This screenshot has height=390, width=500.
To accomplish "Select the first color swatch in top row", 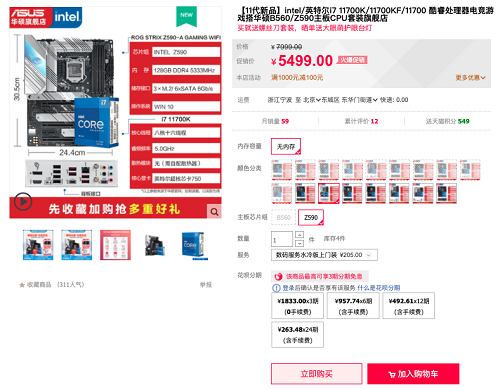I will pos(282,170).
